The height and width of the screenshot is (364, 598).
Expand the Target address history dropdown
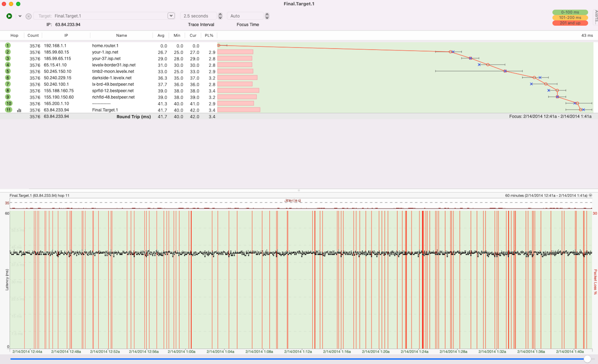[x=171, y=16]
